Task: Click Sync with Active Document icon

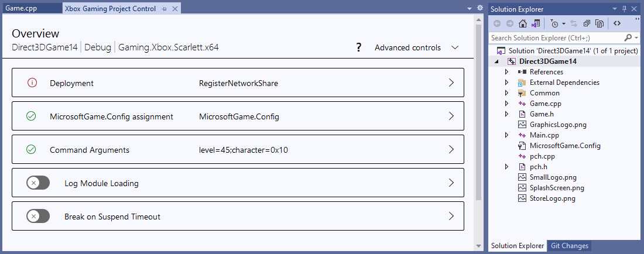Action: pyautogui.click(x=574, y=24)
